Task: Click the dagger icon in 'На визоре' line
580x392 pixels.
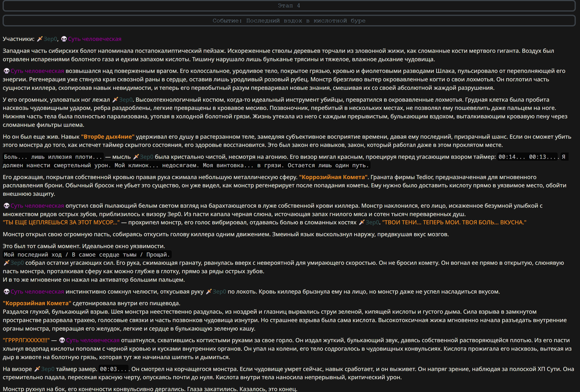Action: pos(37,369)
